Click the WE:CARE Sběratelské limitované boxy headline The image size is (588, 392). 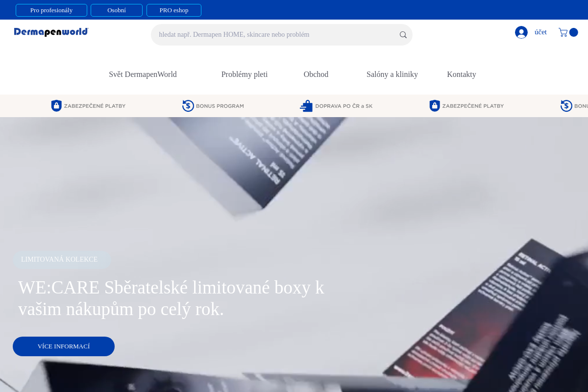click(171, 298)
